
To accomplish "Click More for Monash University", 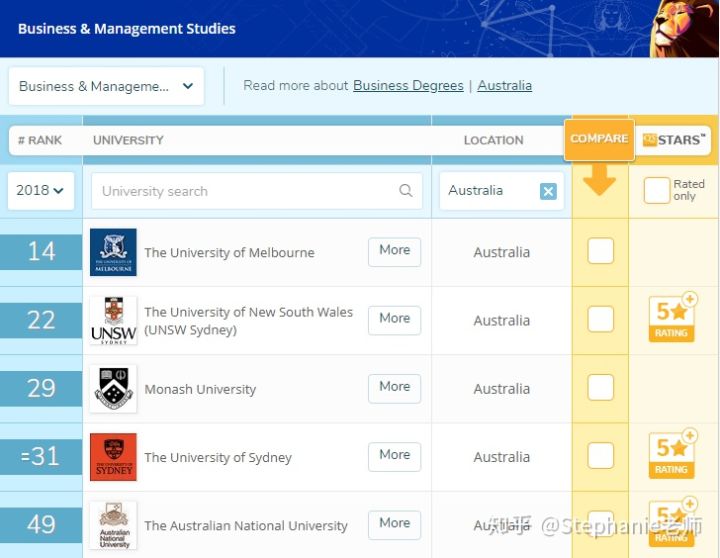I will (x=394, y=389).
